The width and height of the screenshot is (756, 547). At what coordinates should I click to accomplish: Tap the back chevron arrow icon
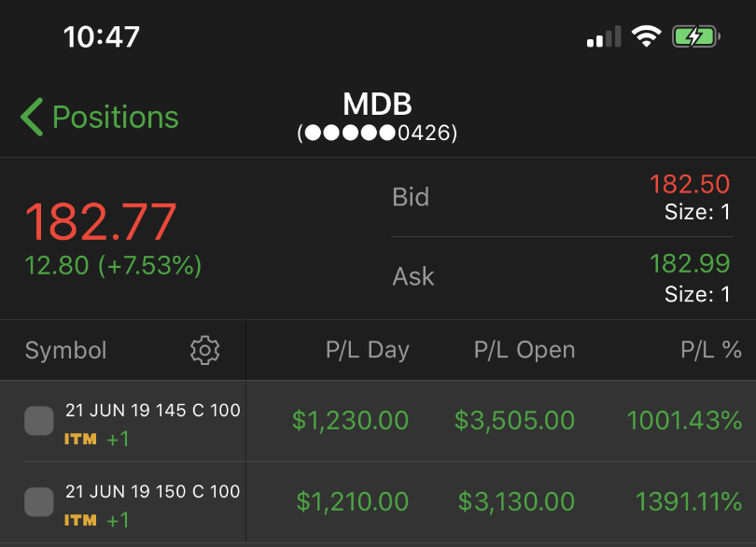(32, 118)
